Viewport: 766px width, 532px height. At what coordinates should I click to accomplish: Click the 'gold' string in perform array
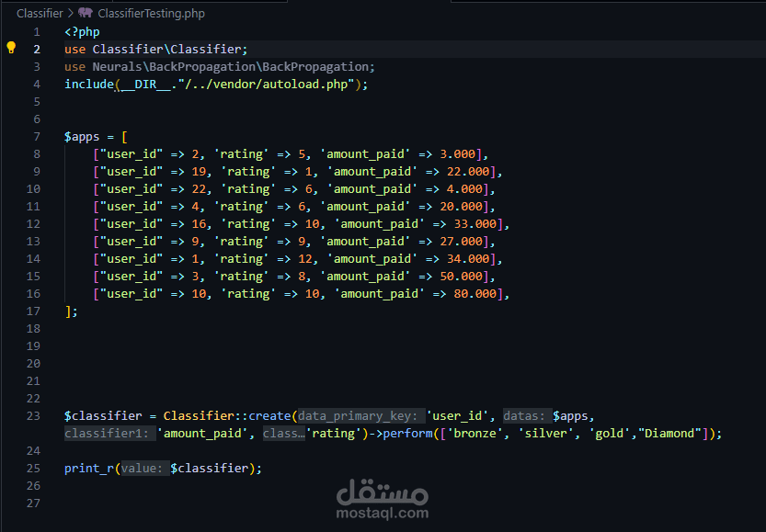(609, 434)
